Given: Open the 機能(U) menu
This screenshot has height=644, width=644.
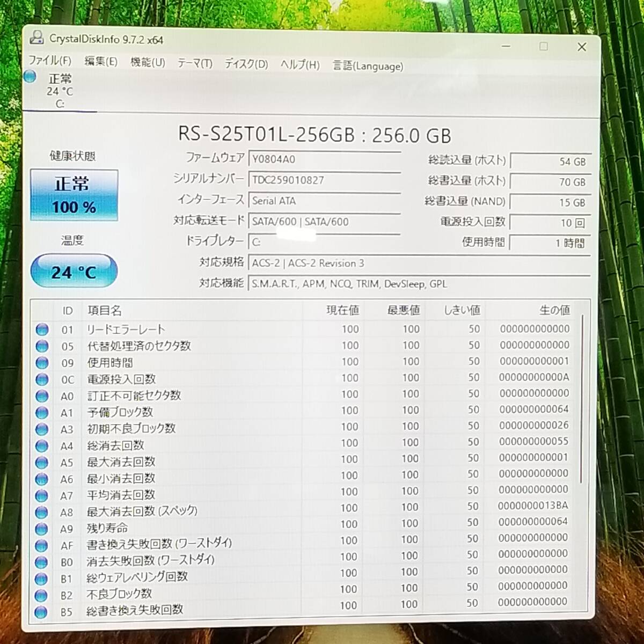Looking at the screenshot, I should tap(148, 62).
